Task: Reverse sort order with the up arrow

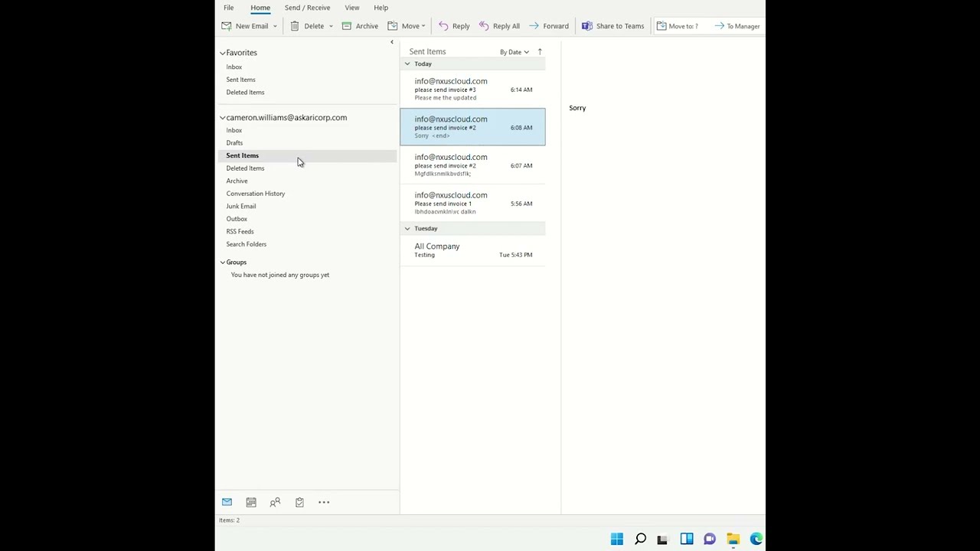Action: point(540,52)
